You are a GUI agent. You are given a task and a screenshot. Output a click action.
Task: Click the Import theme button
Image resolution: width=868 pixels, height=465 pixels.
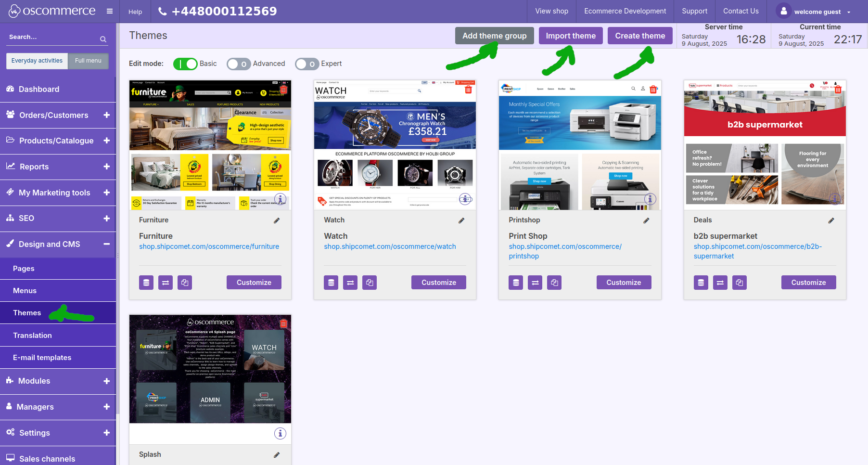click(571, 36)
